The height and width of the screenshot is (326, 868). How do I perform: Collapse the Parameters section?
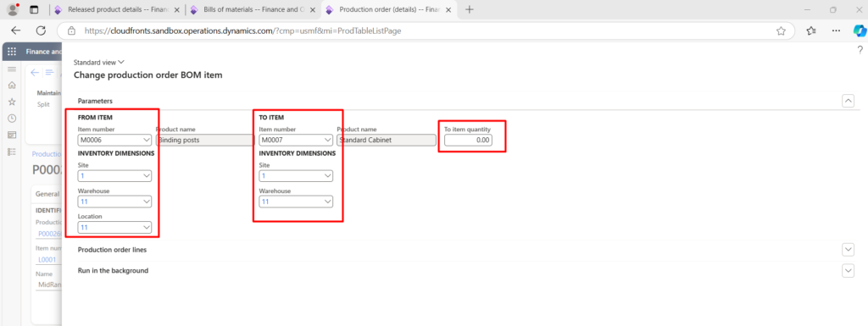848,101
